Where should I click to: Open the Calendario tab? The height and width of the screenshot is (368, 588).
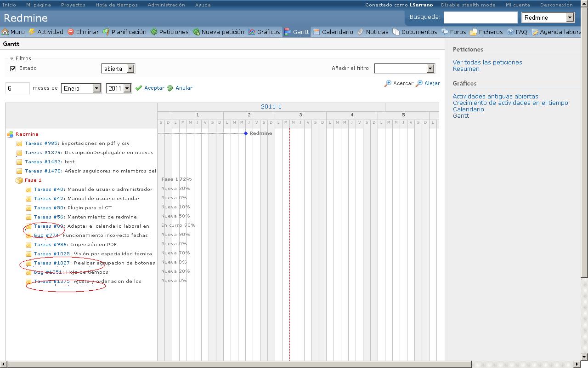333,32
